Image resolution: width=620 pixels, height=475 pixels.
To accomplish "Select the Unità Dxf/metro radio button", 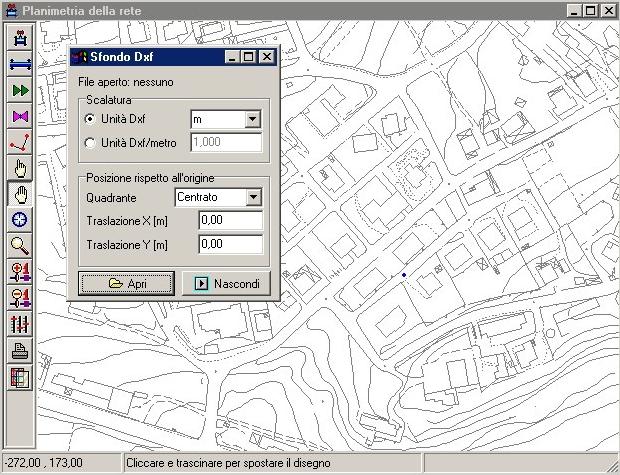I will (x=90, y=143).
